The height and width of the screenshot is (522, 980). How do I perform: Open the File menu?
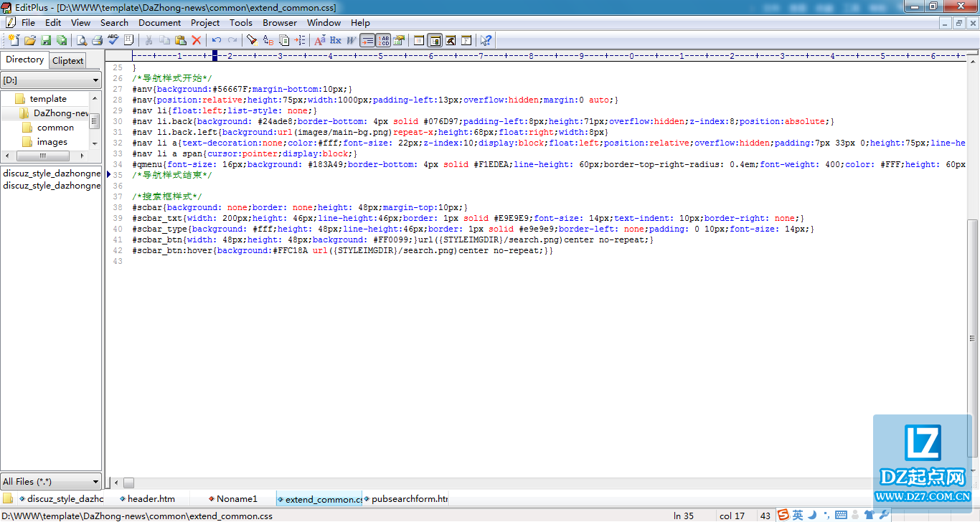[x=28, y=22]
